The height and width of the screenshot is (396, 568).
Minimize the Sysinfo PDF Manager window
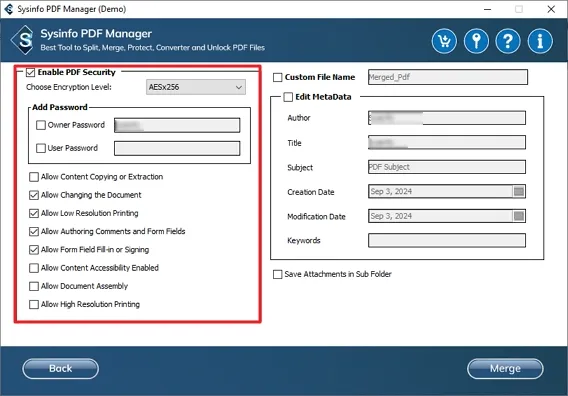coord(487,9)
